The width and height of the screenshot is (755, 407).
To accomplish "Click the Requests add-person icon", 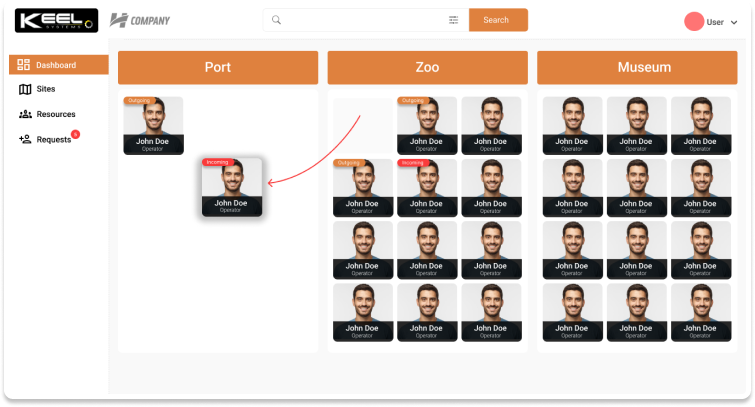I will coord(25,139).
